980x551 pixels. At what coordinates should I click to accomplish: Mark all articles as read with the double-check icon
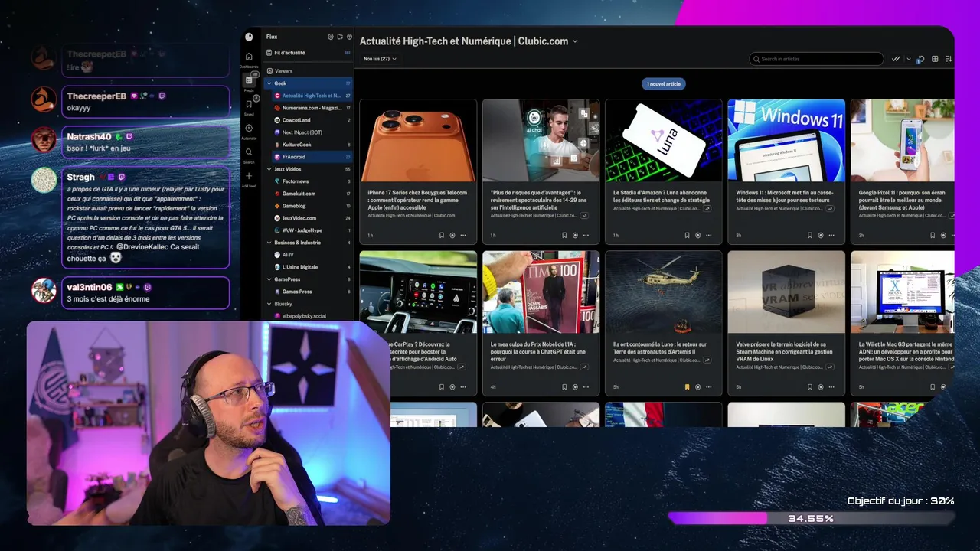pyautogui.click(x=896, y=59)
